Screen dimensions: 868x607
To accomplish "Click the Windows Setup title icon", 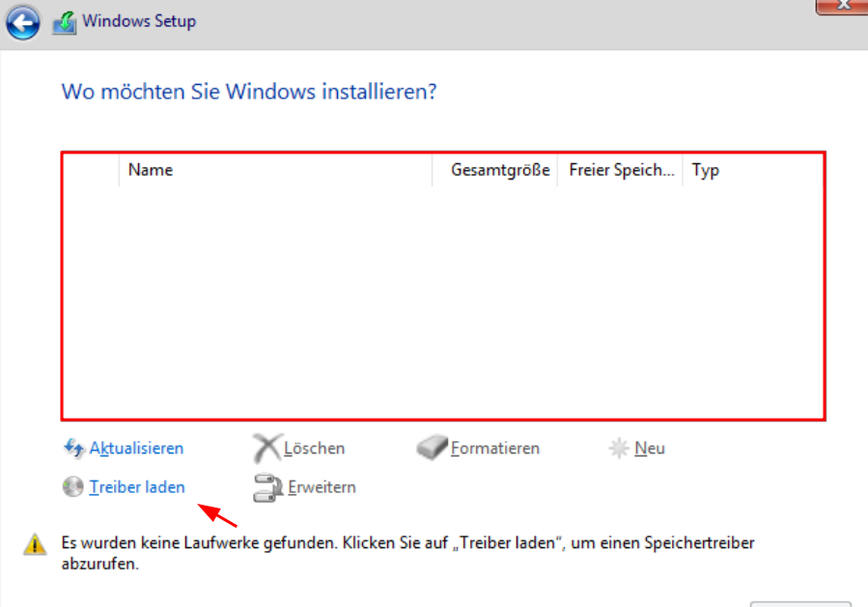I will [65, 23].
